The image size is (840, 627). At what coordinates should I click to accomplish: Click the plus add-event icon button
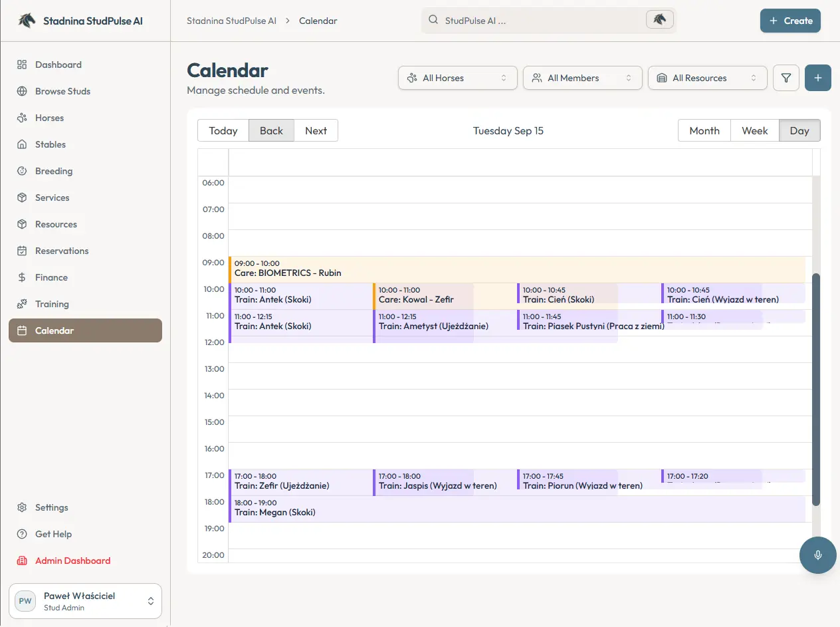[x=818, y=78]
